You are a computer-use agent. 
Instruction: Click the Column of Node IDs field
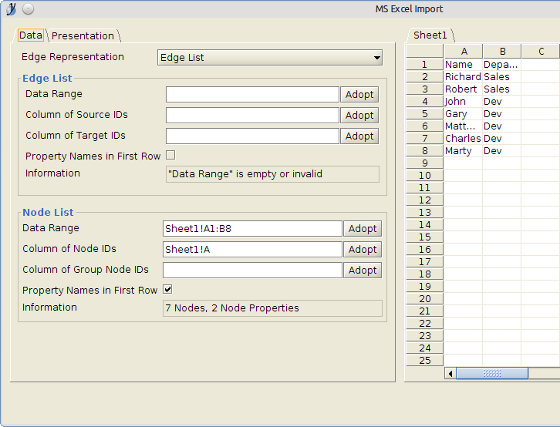(252, 249)
